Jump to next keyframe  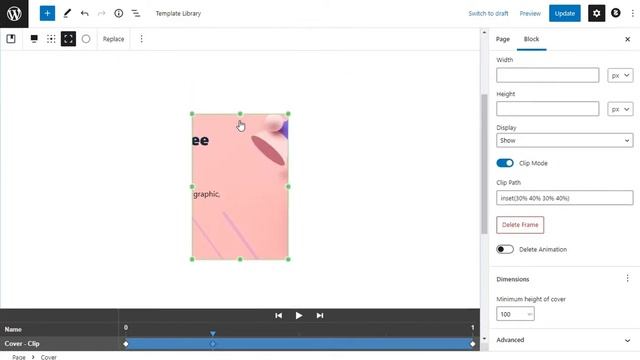[320, 316]
